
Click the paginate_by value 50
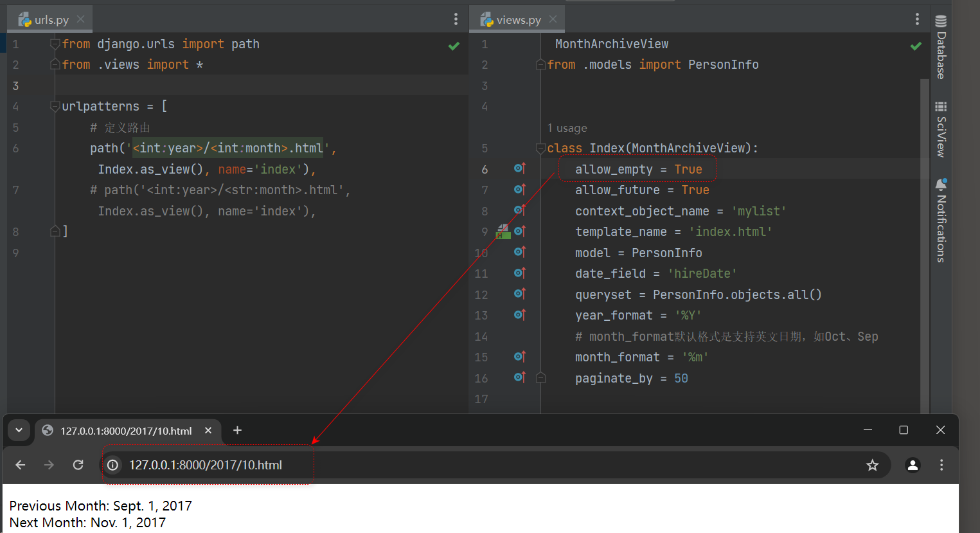pos(681,379)
